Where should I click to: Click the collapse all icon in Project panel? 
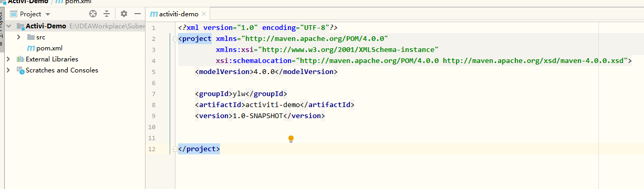107,14
